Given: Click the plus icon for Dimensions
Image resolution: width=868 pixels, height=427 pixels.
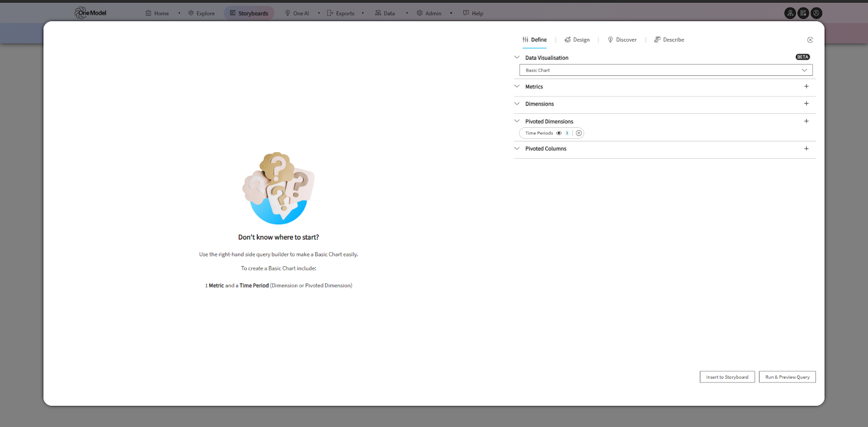Looking at the screenshot, I should pos(806,103).
